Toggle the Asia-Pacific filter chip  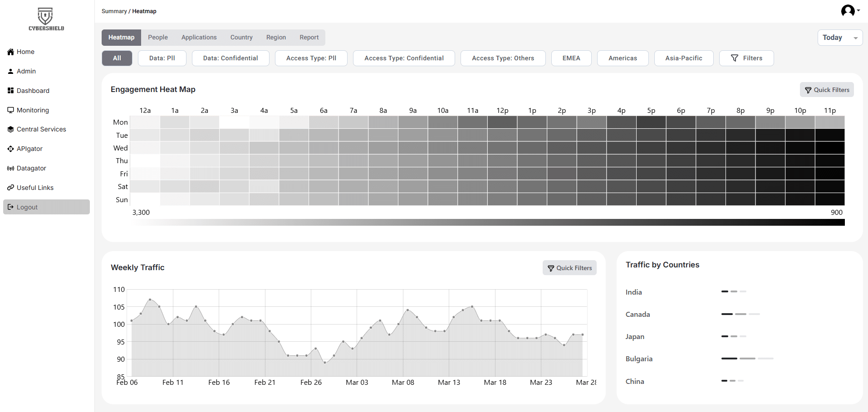tap(683, 58)
